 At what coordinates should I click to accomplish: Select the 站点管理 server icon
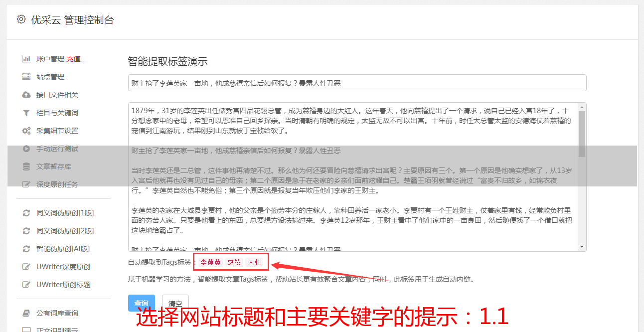pyautogui.click(x=26, y=77)
